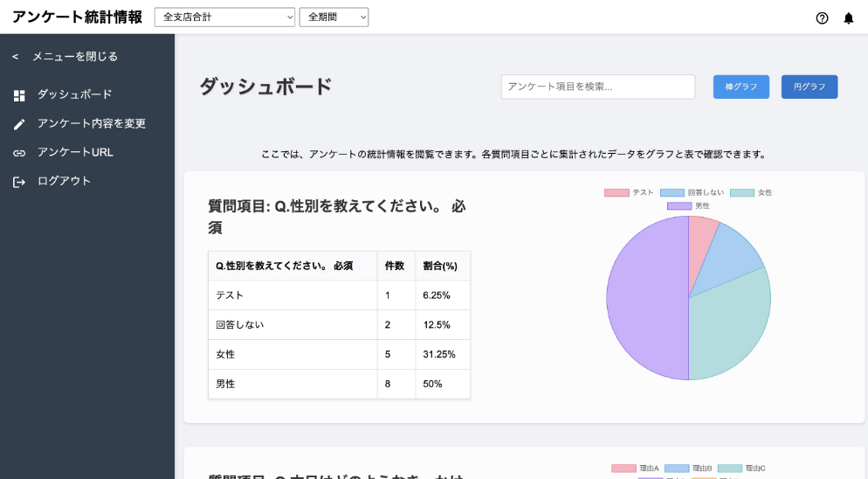Open the notifications bell icon
Viewport: 868px width, 479px height.
click(x=849, y=18)
